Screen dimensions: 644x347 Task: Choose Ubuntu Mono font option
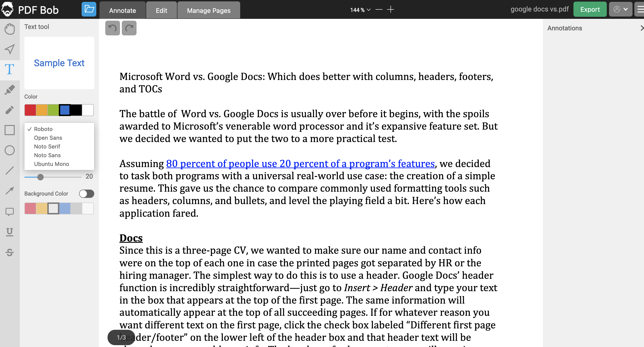(x=59, y=164)
